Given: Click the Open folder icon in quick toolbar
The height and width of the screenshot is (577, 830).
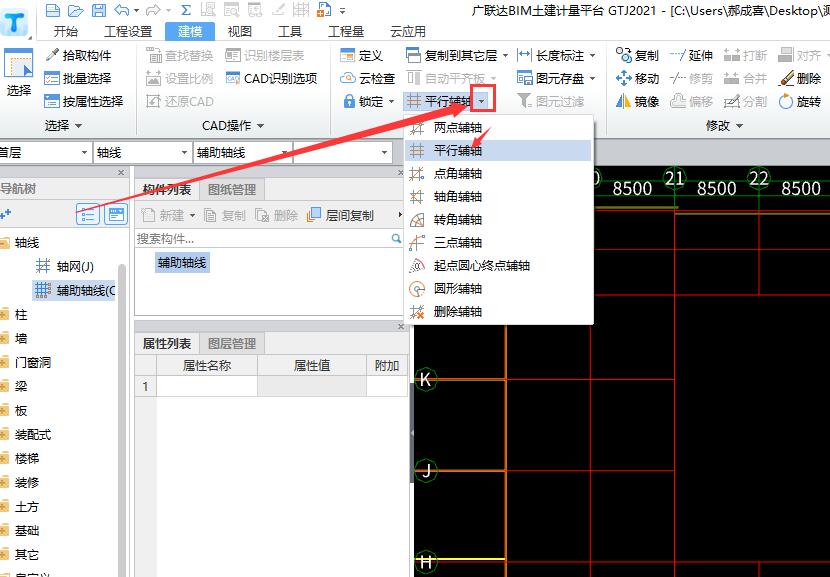Looking at the screenshot, I should 76,10.
